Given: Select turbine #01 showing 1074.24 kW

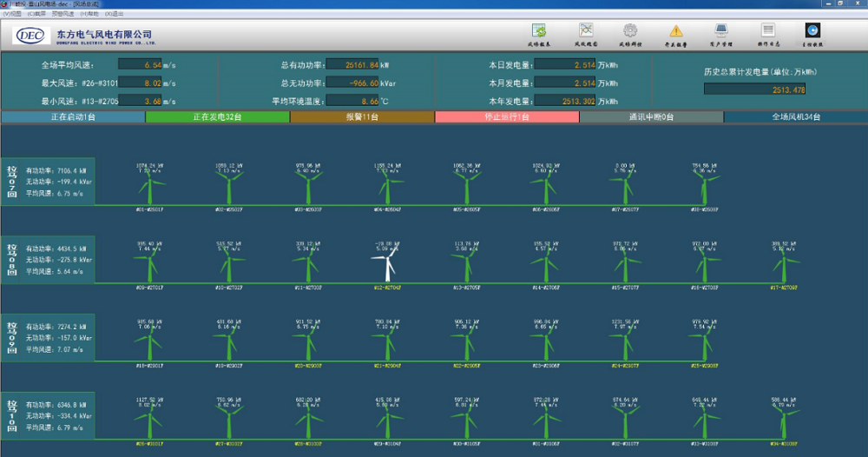Looking at the screenshot, I should coord(150,188).
